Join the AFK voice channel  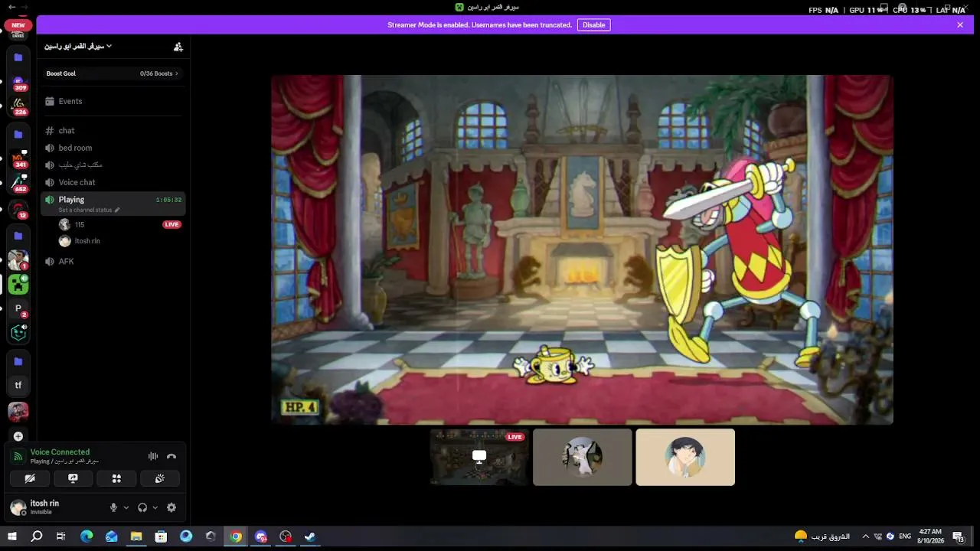[113, 261]
